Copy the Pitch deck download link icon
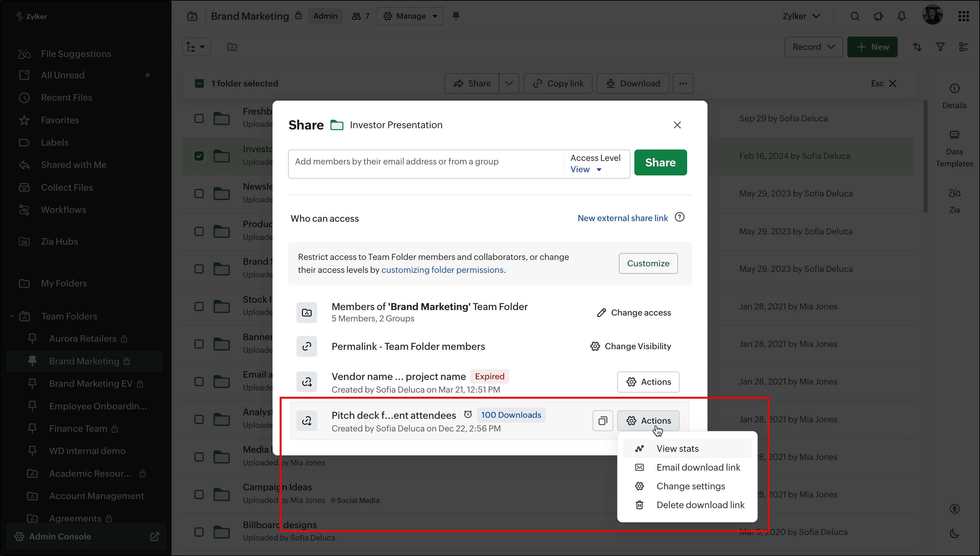This screenshot has width=980, height=556. tap(602, 420)
